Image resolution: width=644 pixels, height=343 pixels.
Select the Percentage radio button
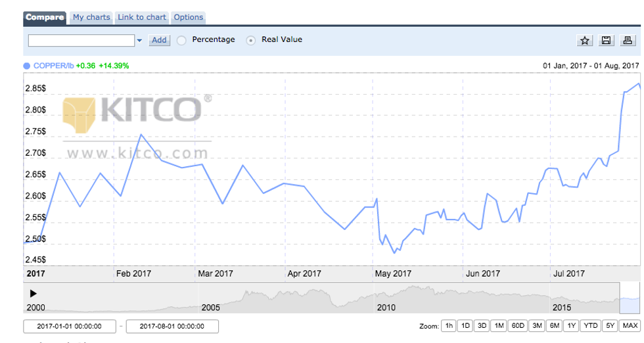(182, 40)
